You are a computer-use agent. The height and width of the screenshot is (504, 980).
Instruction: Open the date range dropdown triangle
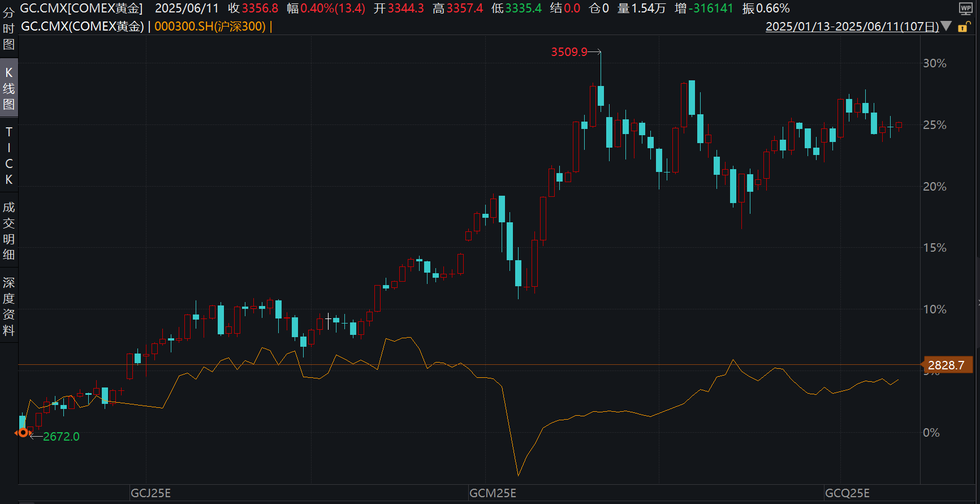tap(947, 27)
